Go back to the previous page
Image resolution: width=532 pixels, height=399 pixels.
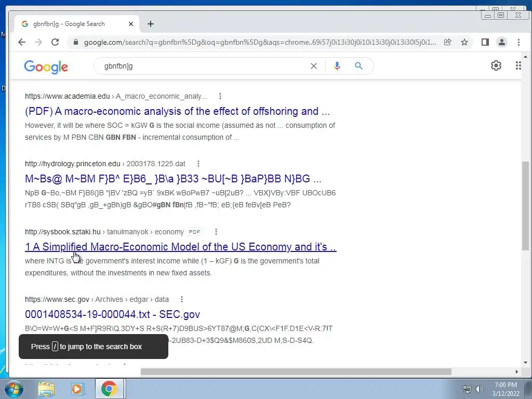[22, 42]
